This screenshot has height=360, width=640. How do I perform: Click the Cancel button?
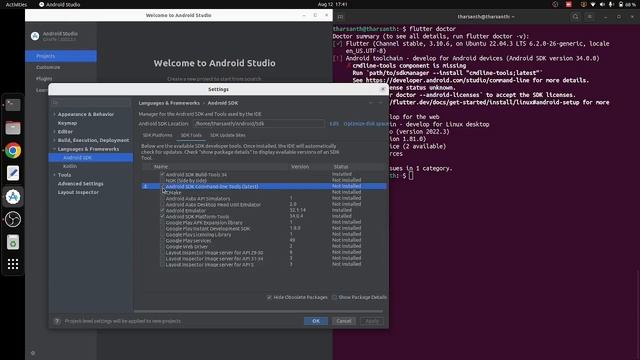pyautogui.click(x=344, y=321)
